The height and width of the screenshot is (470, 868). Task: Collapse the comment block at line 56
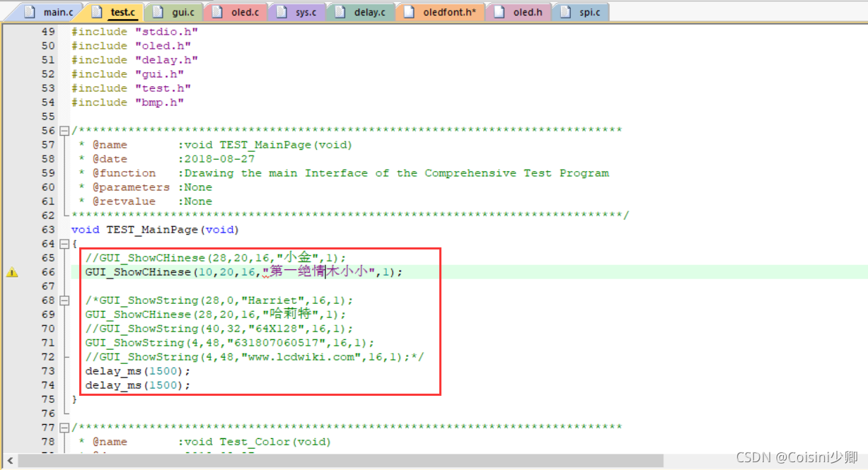pyautogui.click(x=64, y=131)
